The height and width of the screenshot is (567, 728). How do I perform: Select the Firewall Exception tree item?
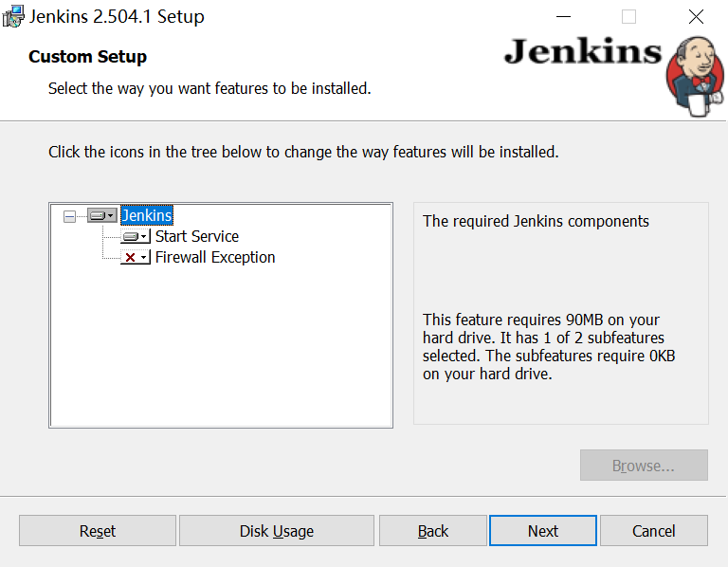pos(215,257)
